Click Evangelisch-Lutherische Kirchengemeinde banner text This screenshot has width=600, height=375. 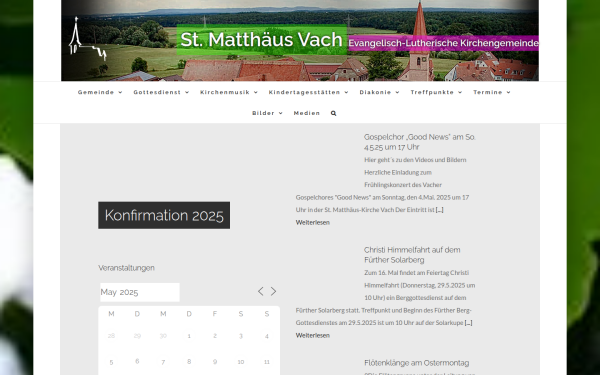[443, 43]
